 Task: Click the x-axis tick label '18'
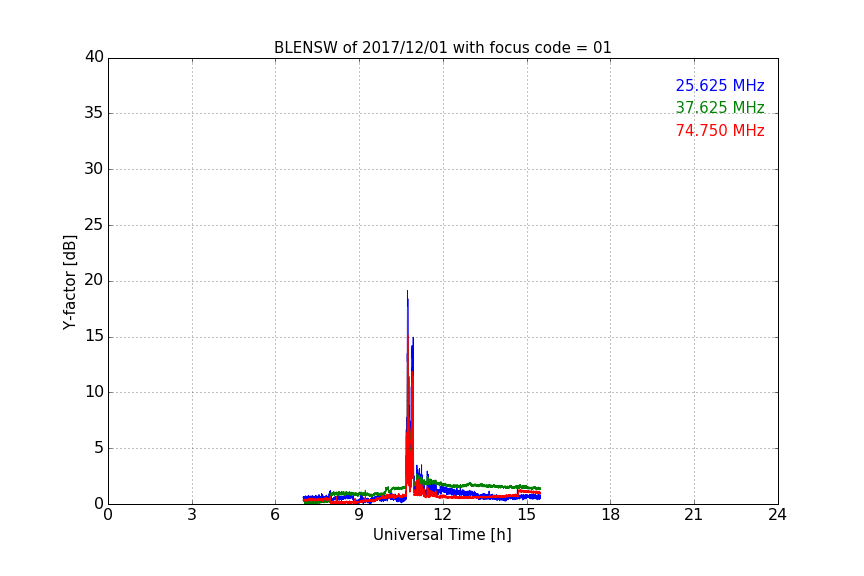(611, 515)
